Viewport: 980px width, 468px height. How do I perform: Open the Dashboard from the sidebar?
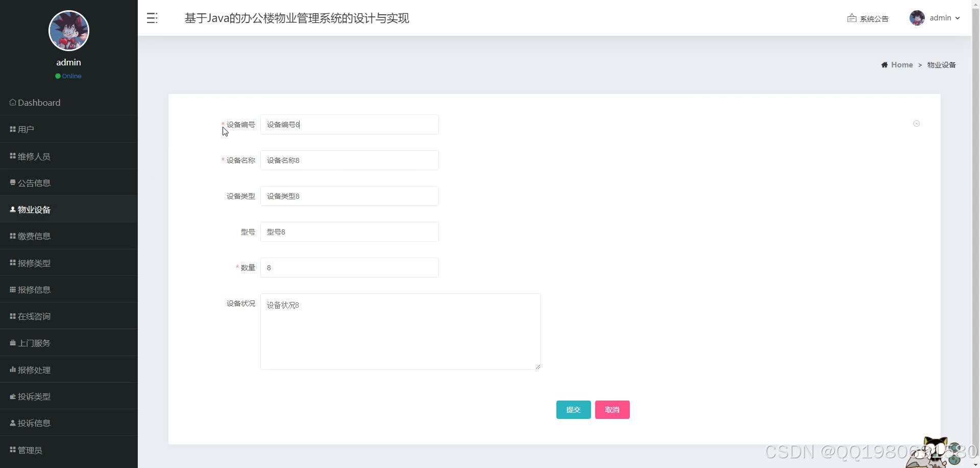[x=38, y=103]
